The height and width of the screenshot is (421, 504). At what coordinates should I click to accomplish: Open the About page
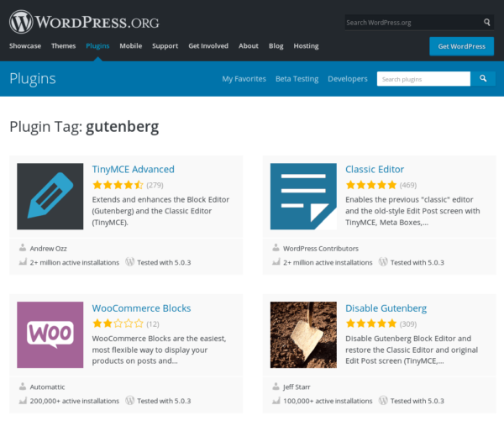click(249, 46)
